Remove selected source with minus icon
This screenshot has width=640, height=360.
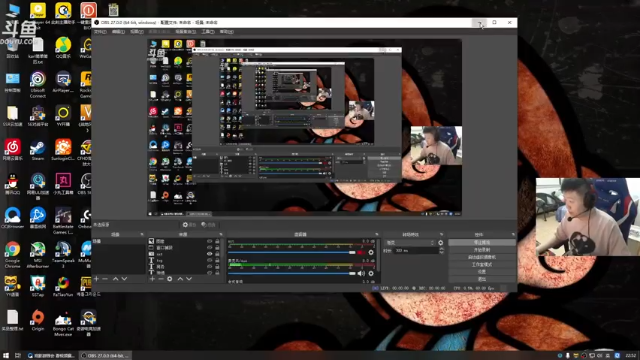(x=161, y=279)
